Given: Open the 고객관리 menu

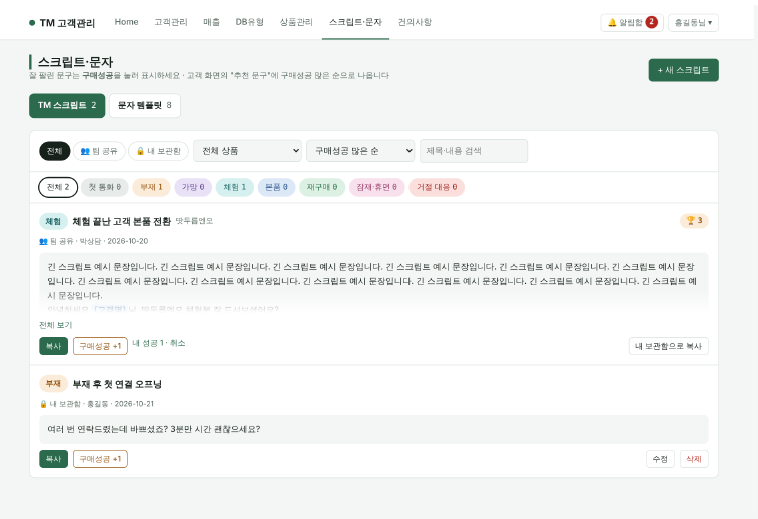Looking at the screenshot, I should 171,22.
